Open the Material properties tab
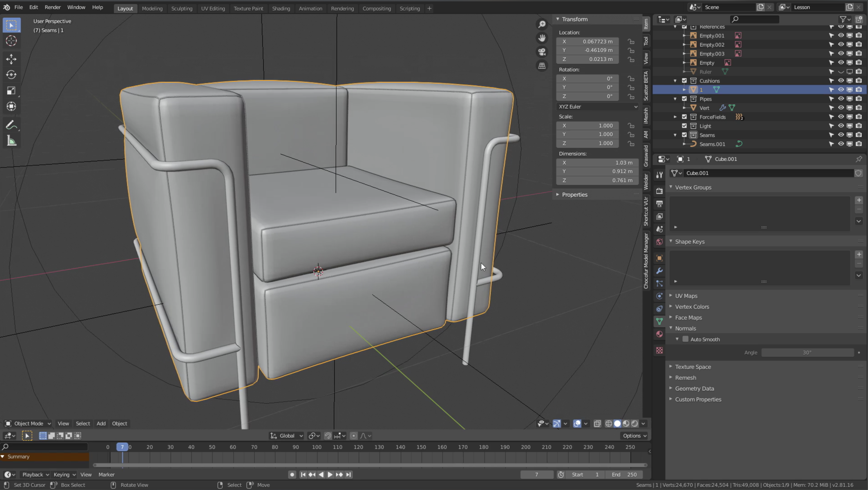The image size is (868, 490). tap(659, 334)
